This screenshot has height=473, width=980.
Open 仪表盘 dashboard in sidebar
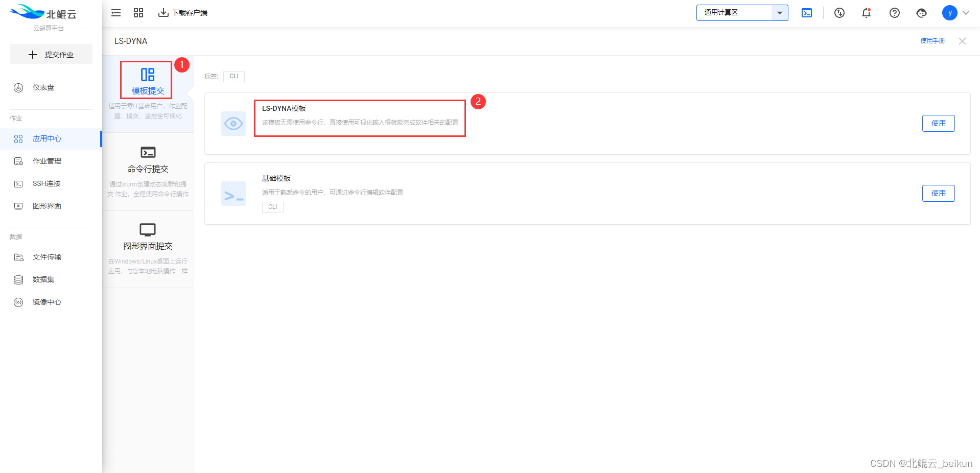pyautogui.click(x=51, y=87)
